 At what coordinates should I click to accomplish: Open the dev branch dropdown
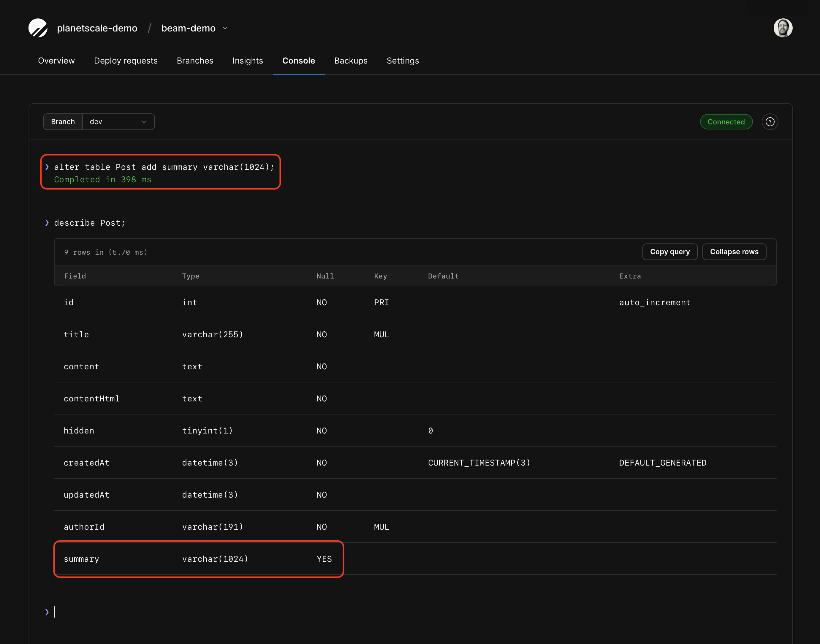(x=118, y=122)
